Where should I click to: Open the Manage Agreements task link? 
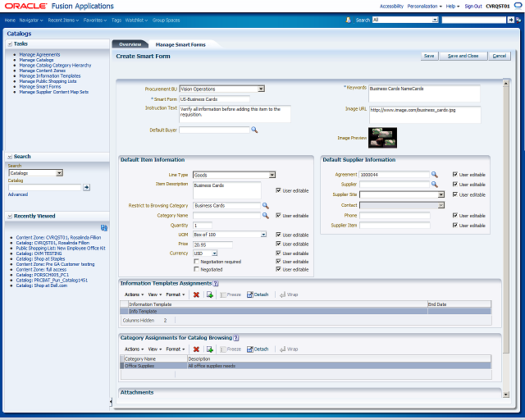click(x=39, y=55)
